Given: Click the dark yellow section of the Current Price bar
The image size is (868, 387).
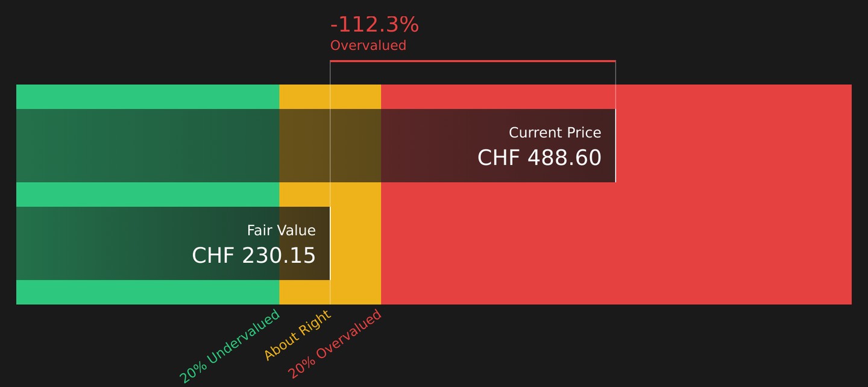Looking at the screenshot, I should [330, 145].
